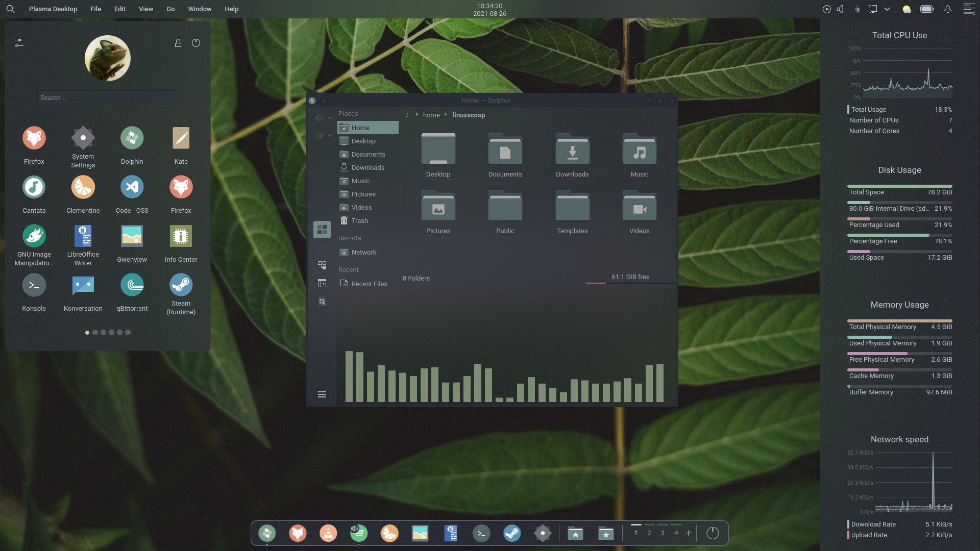980x551 pixels.
Task: Open Network under Remote in Dolphin
Action: tap(367, 253)
